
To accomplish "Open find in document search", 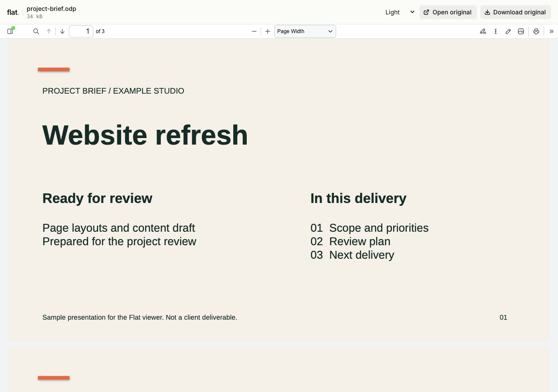I will [x=36, y=31].
